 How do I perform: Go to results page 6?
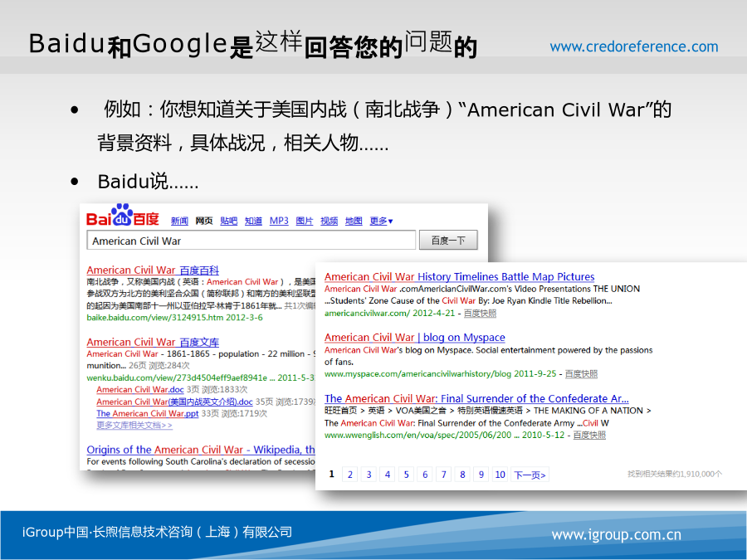(x=425, y=475)
